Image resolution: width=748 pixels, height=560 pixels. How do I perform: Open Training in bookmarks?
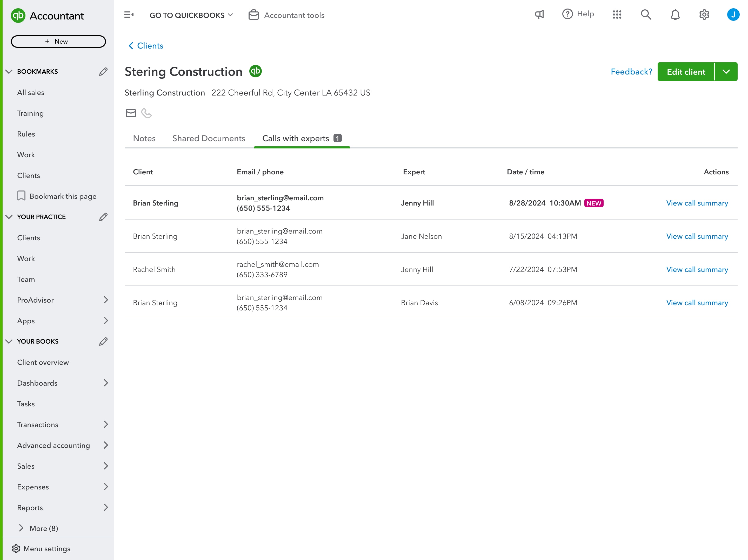(30, 113)
